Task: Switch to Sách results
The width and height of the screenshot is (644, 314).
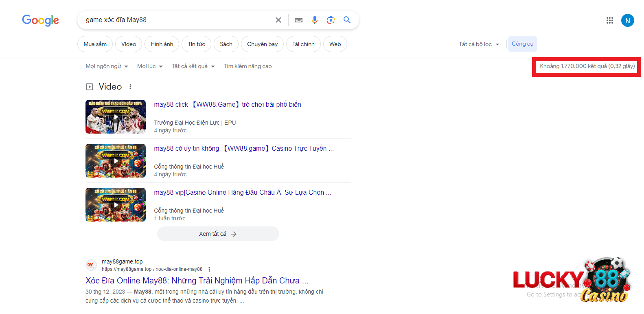Action: (226, 44)
